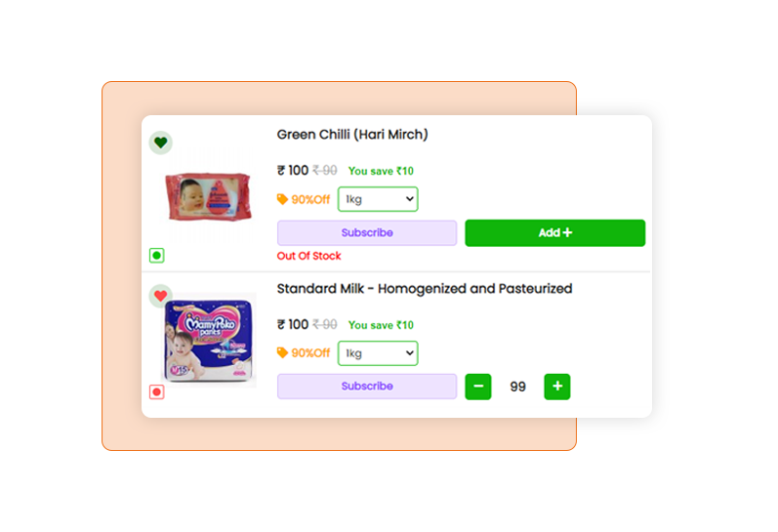Viewport: 778px width, 532px height.
Task: Toggle the green heart on Green Chilli
Action: [161, 143]
